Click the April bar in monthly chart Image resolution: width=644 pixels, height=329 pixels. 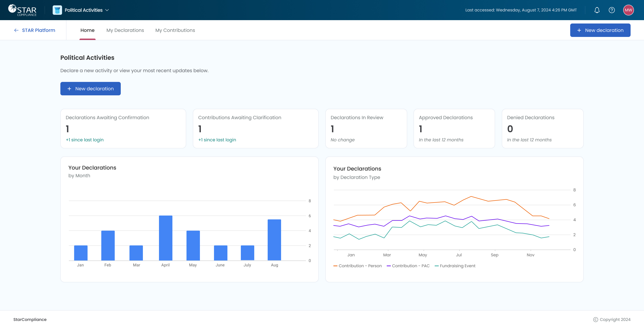tap(165, 238)
